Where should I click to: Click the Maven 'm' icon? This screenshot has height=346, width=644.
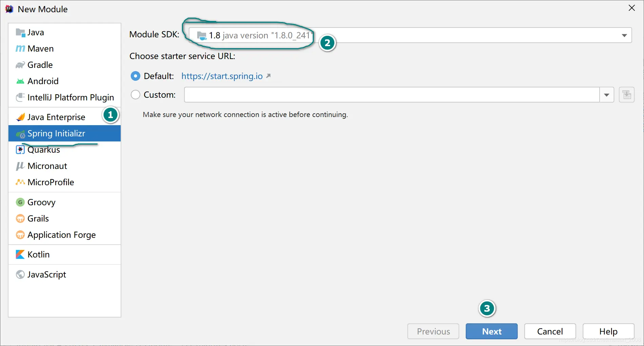coord(20,49)
